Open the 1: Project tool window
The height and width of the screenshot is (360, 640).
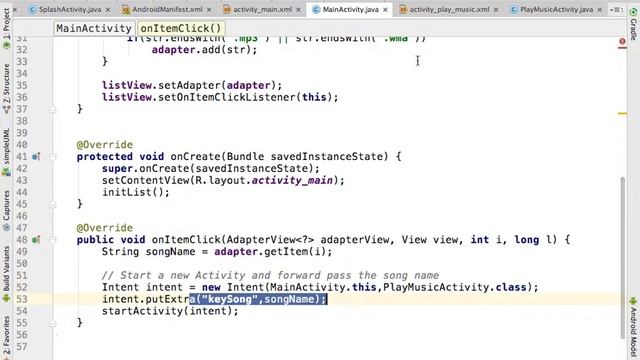6,29
